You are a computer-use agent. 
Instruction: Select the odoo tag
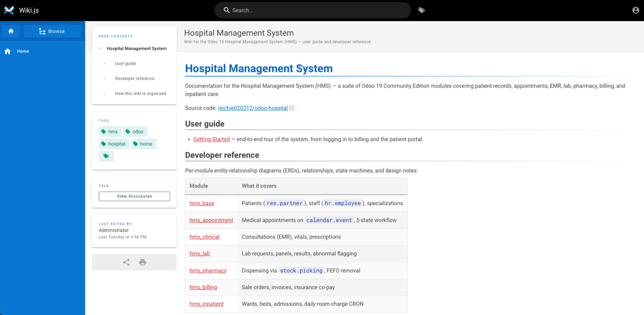[x=135, y=132]
